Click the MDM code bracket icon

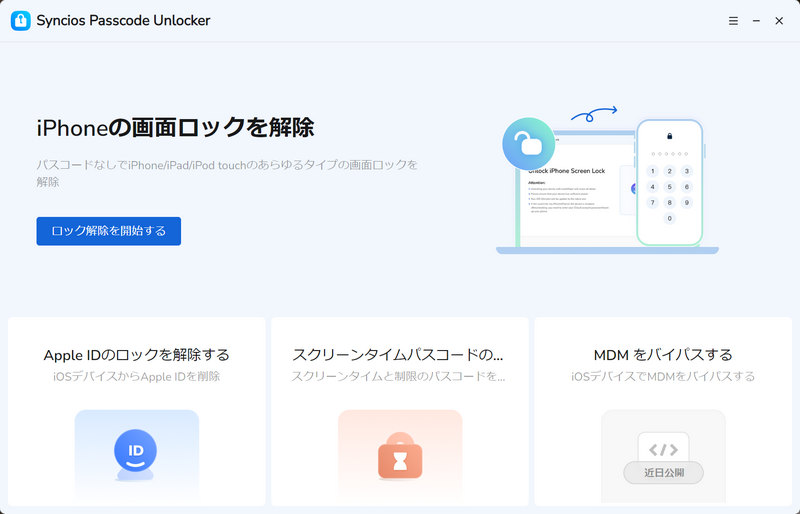(663, 449)
